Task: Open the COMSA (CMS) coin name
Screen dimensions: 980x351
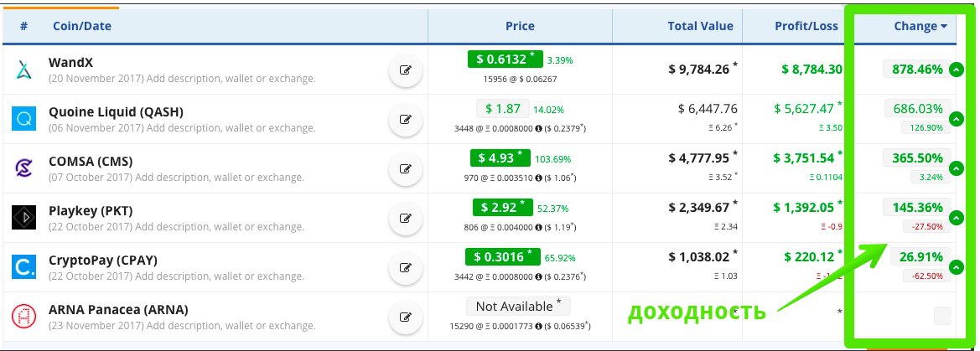Action: point(91,161)
